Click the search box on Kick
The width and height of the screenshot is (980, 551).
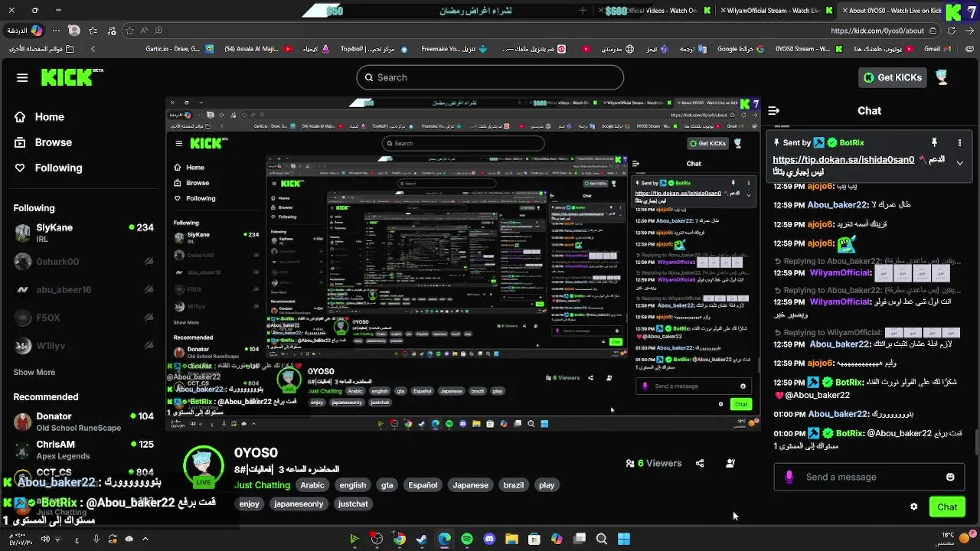point(490,77)
